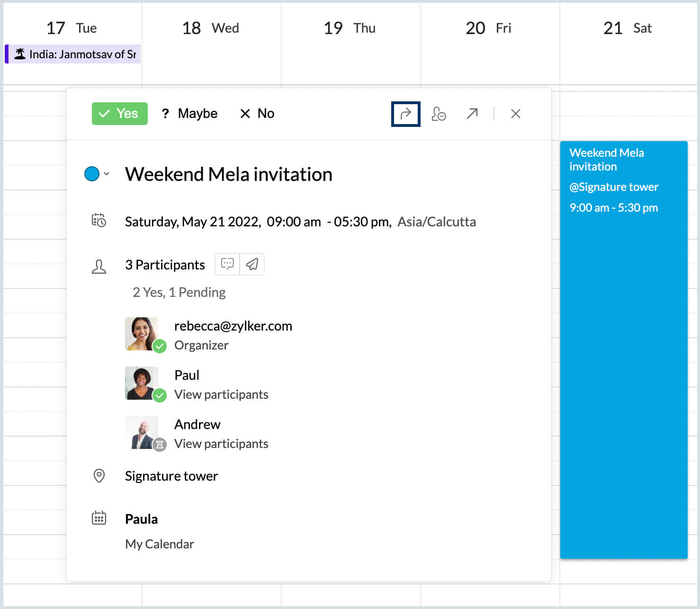The width and height of the screenshot is (700, 609).
Task: Open the comment chat bubble icon
Action: pyautogui.click(x=227, y=264)
